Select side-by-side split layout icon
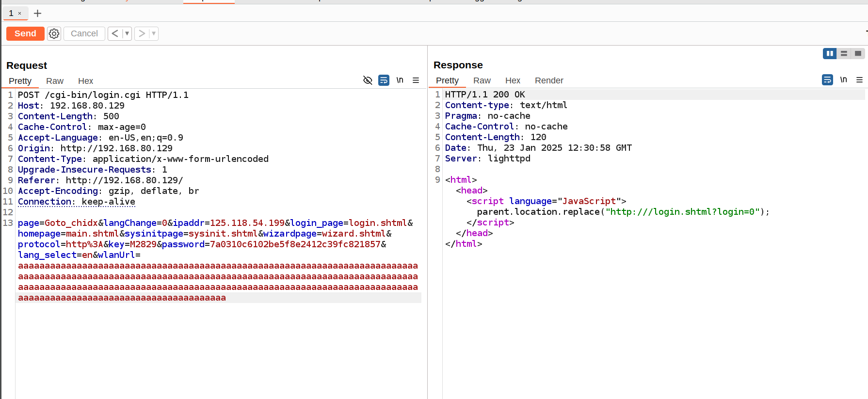Viewport: 868px width, 399px height. pyautogui.click(x=830, y=53)
